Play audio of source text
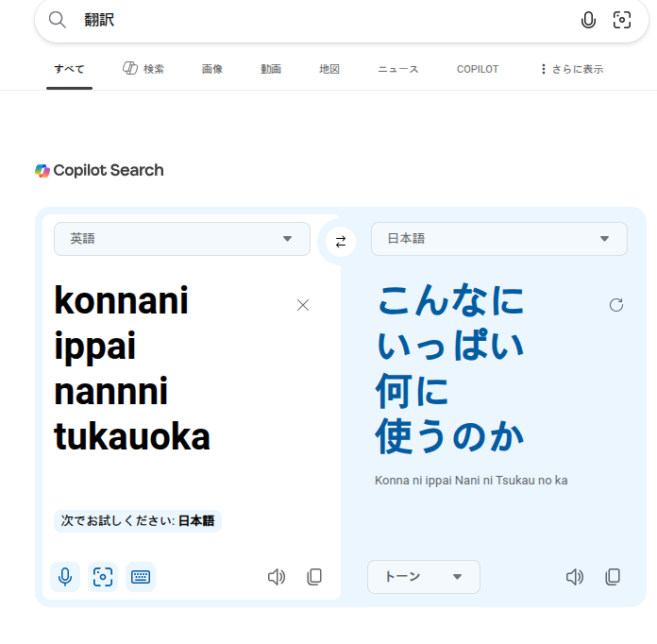The height and width of the screenshot is (644, 657). (x=276, y=576)
